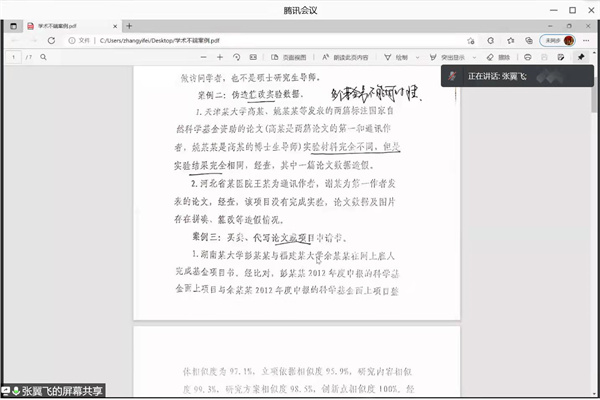This screenshot has width=600, height=400.
Task: Open the browser favorites star icon
Action: [x=512, y=40]
